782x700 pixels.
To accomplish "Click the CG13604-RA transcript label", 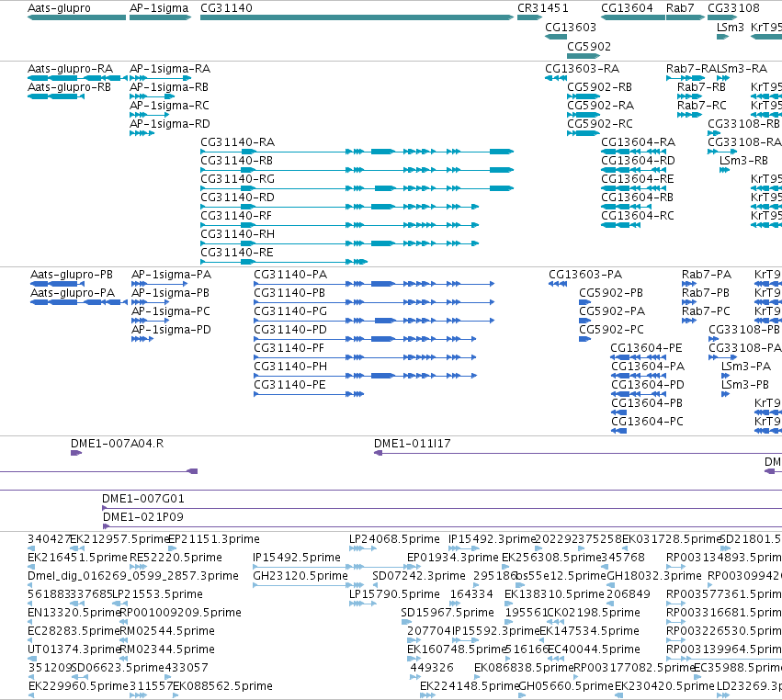I will tap(639, 142).
